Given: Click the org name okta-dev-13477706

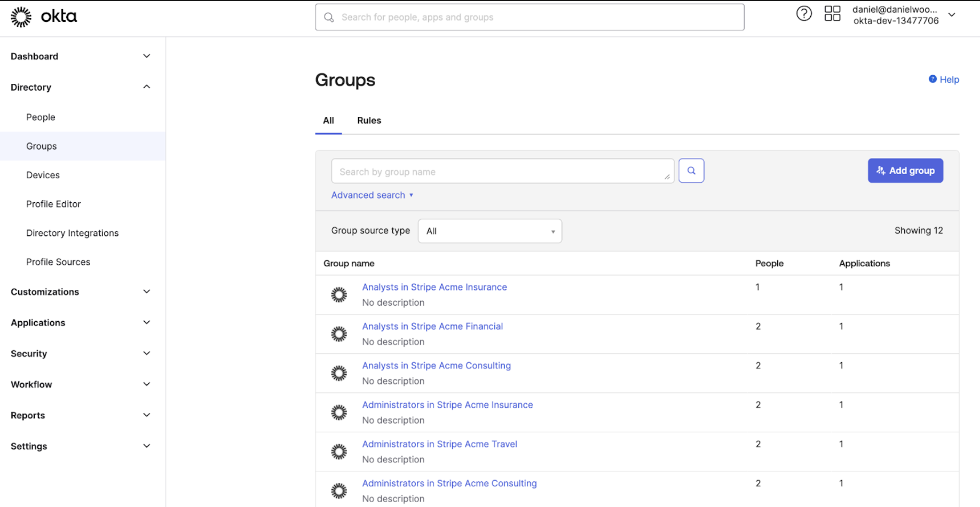Looking at the screenshot, I should point(896,21).
